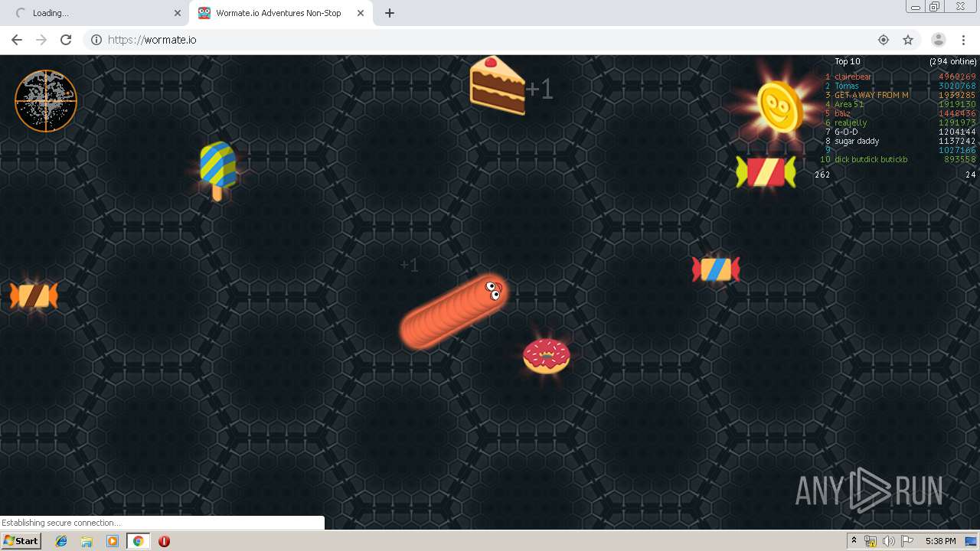This screenshot has height=551, width=980.
Task: Click the Chrome taskbar button
Action: point(138,541)
